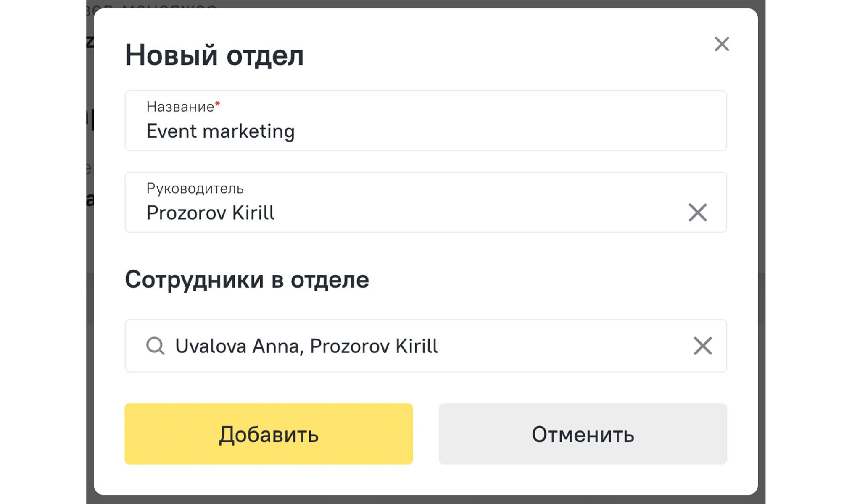Click the Название field label

click(x=180, y=107)
